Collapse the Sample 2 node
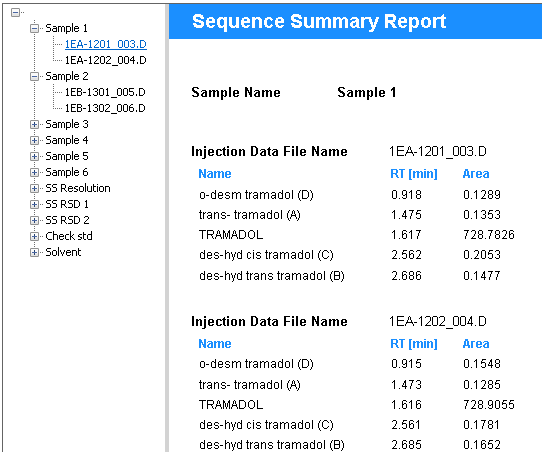542x452 pixels. (34, 76)
